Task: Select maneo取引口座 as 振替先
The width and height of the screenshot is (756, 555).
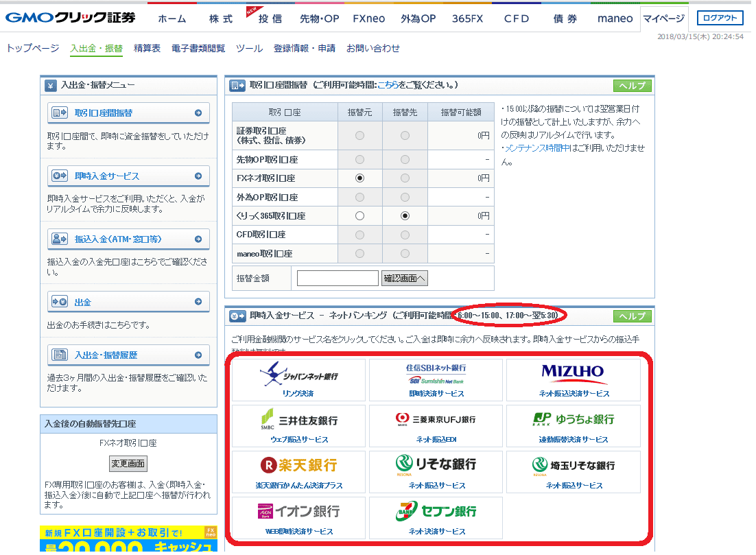Action: point(405,253)
